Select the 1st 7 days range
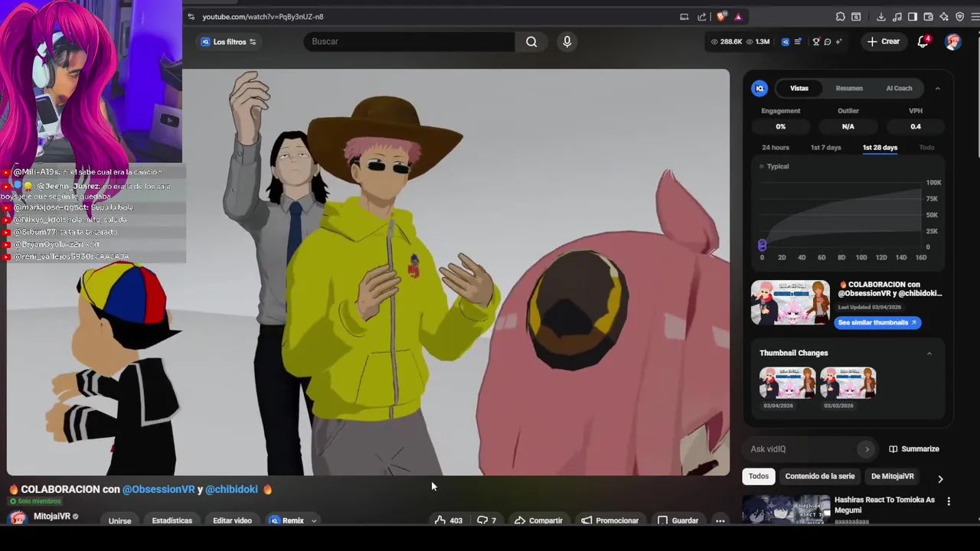 click(825, 148)
